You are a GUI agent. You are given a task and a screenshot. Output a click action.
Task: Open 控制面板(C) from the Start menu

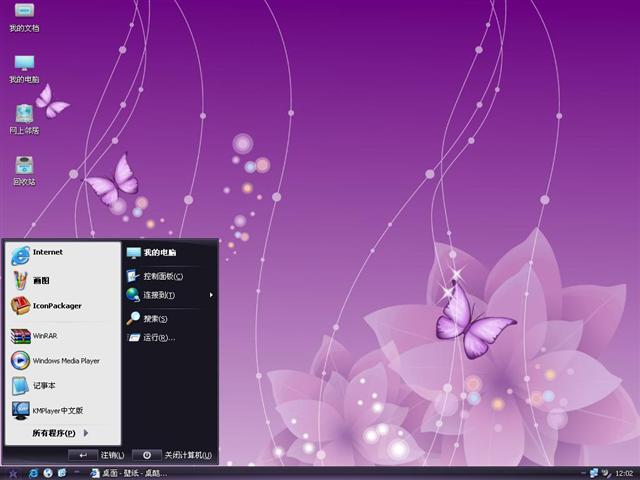(162, 276)
